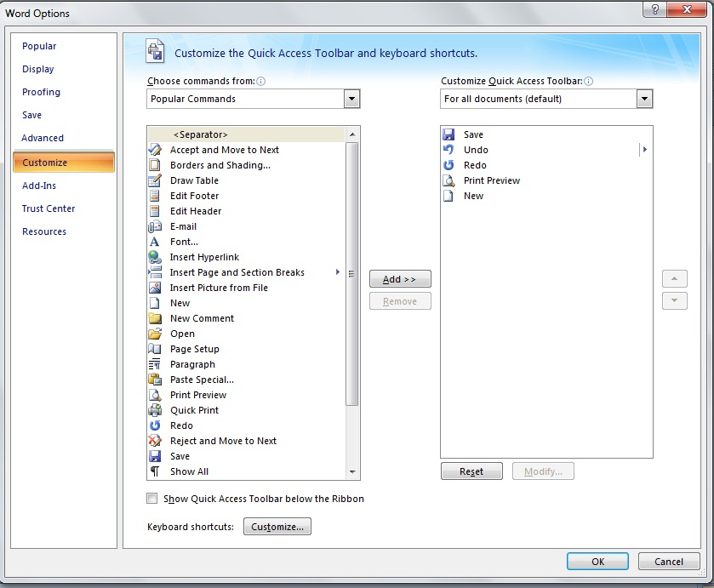Expand Insert Page and Section Breaks submenu arrow
Image resolution: width=714 pixels, height=588 pixels.
[x=338, y=272]
